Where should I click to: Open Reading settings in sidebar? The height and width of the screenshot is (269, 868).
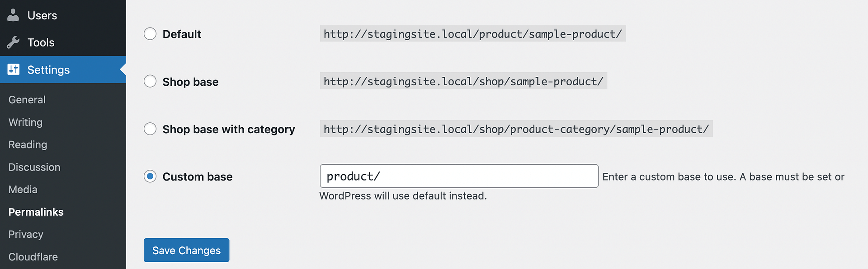point(28,144)
